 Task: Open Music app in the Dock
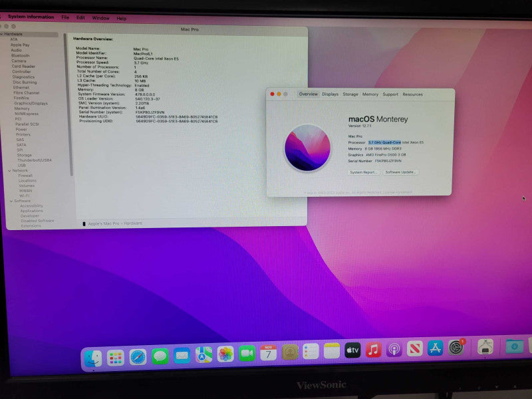click(373, 350)
